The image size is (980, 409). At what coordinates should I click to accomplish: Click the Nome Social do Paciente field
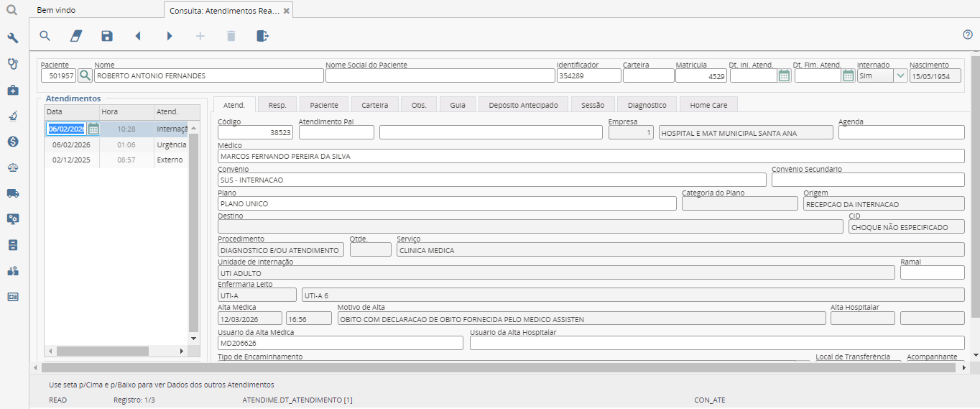pyautogui.click(x=440, y=75)
